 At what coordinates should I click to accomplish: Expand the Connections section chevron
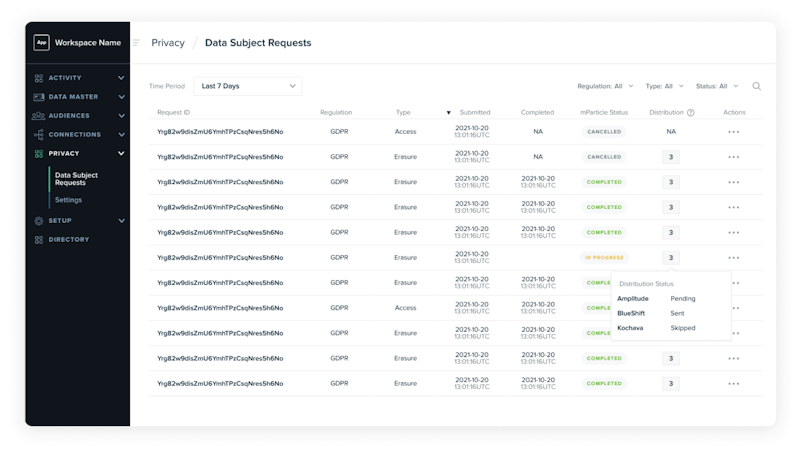click(x=121, y=135)
